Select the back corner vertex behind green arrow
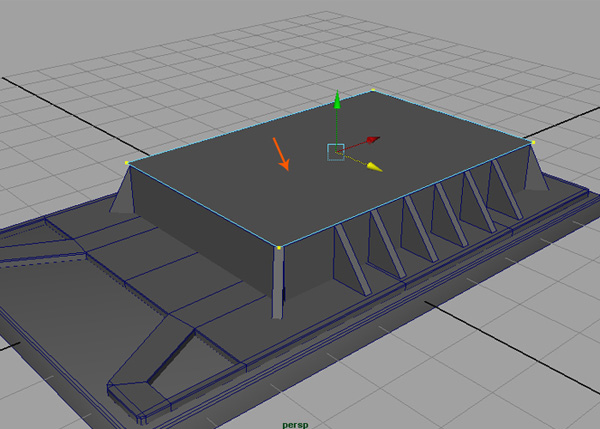The image size is (600, 429). click(373, 91)
